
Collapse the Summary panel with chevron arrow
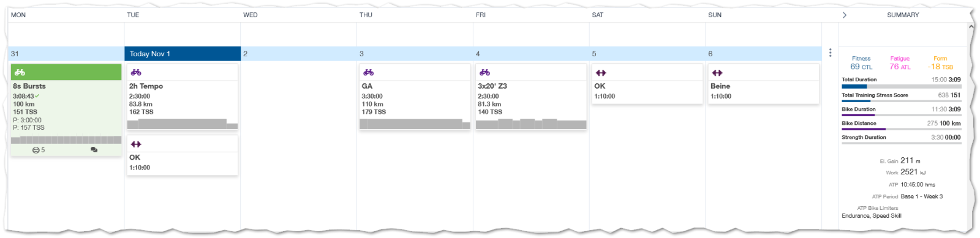tap(844, 15)
